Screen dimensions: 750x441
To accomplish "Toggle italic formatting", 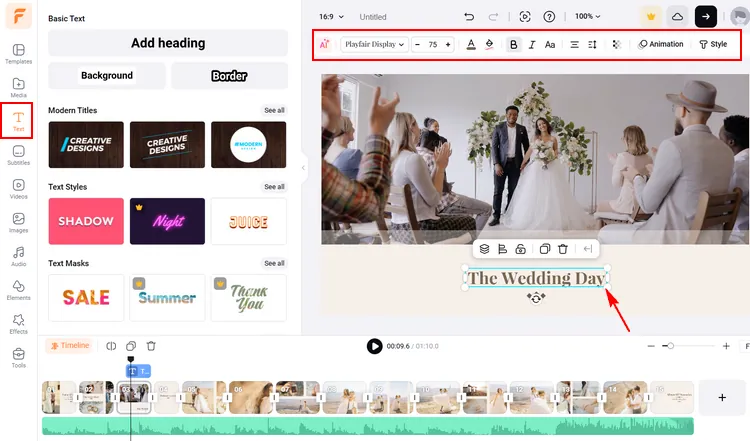I will pyautogui.click(x=532, y=44).
